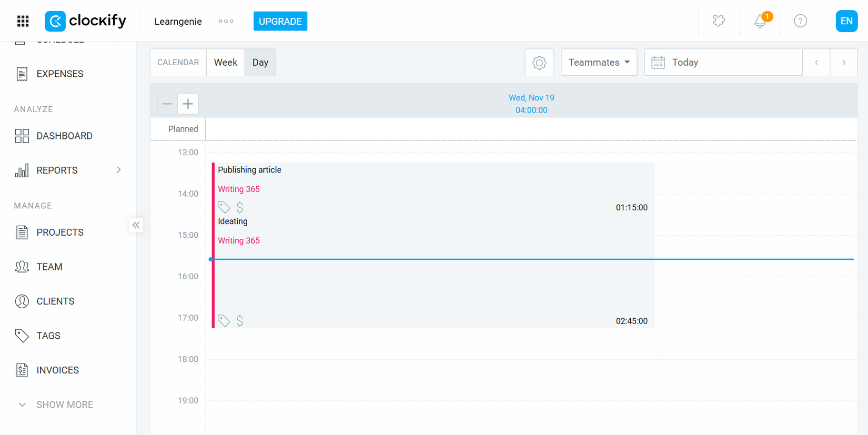Image resolution: width=868 pixels, height=435 pixels.
Task: Click tag icon on Ideating entry
Action: coord(224,321)
